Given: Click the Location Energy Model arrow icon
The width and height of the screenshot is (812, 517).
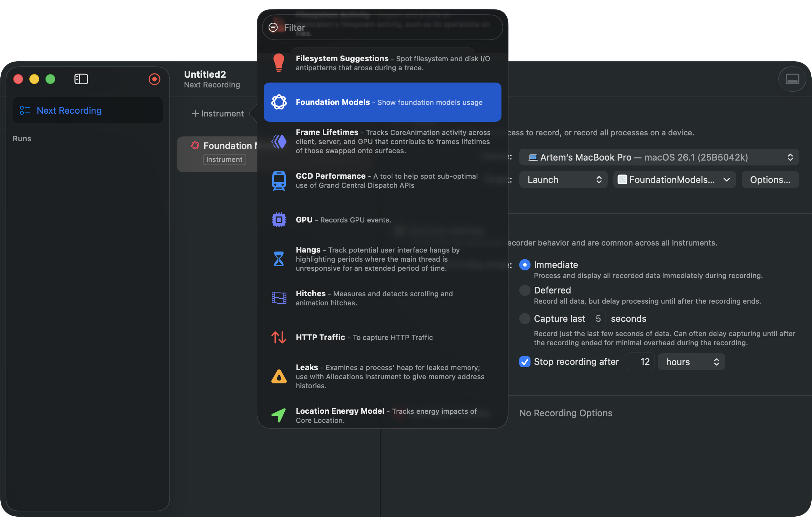Looking at the screenshot, I should (x=279, y=415).
